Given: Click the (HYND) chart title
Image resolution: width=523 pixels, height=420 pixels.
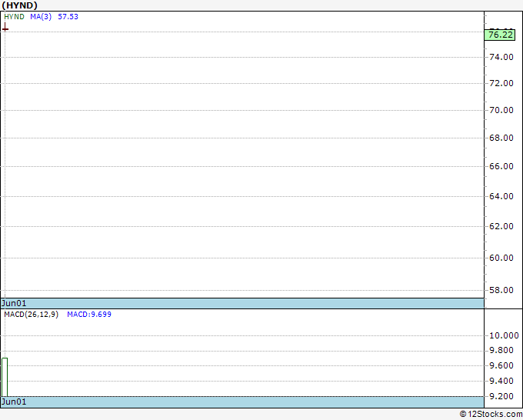Looking at the screenshot, I should 19,5.
